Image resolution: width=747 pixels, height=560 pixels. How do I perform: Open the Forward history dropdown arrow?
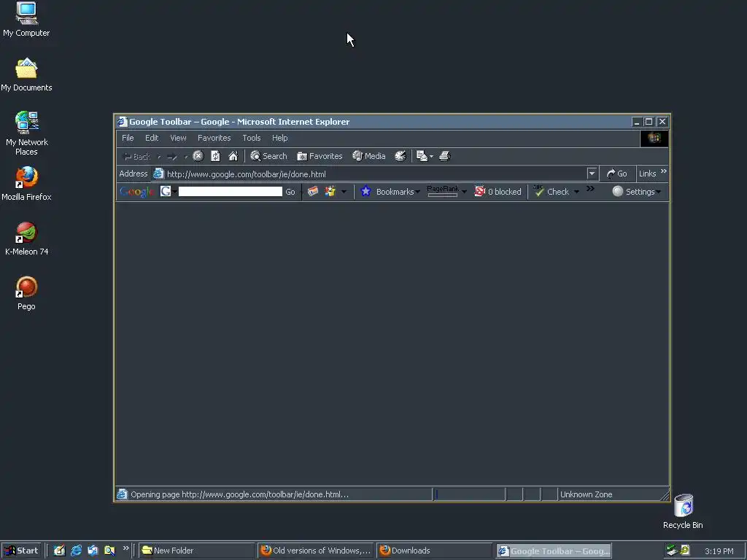pyautogui.click(x=186, y=157)
